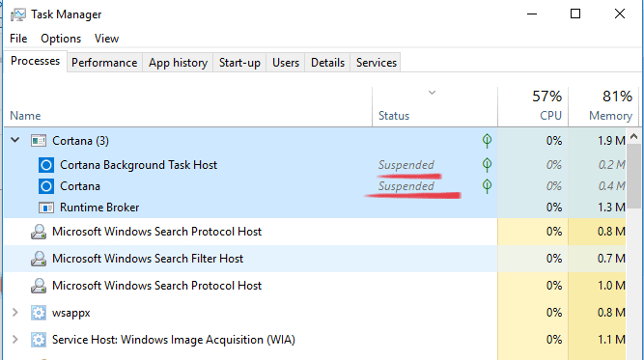Click the blue circle icon beside Cortana
644x360 pixels.
pos(46,186)
